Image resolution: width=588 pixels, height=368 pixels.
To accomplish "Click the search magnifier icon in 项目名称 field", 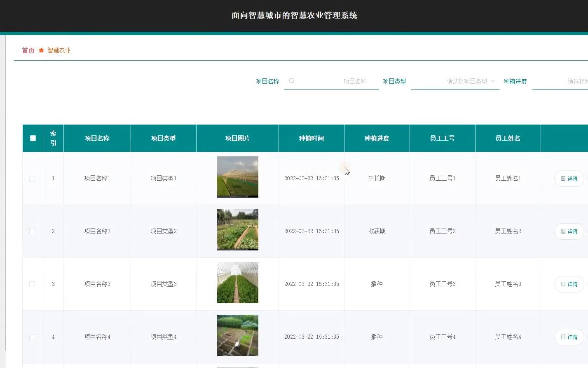I will click(291, 81).
